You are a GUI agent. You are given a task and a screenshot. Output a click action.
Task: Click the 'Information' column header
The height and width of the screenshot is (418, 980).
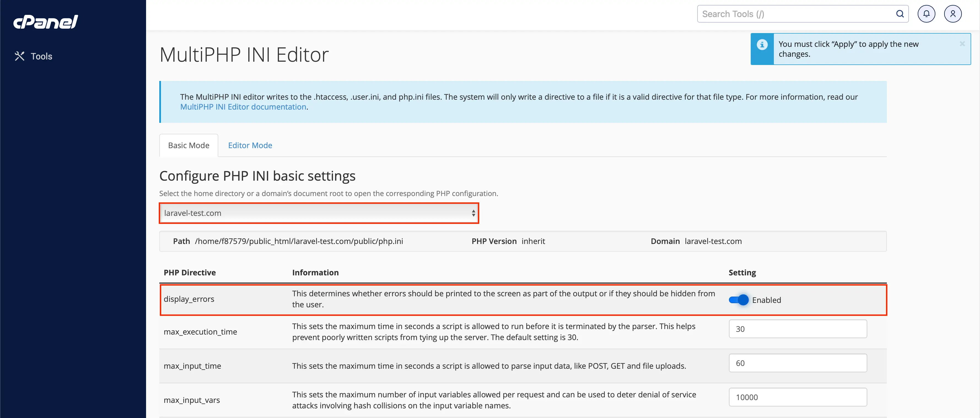click(x=315, y=272)
